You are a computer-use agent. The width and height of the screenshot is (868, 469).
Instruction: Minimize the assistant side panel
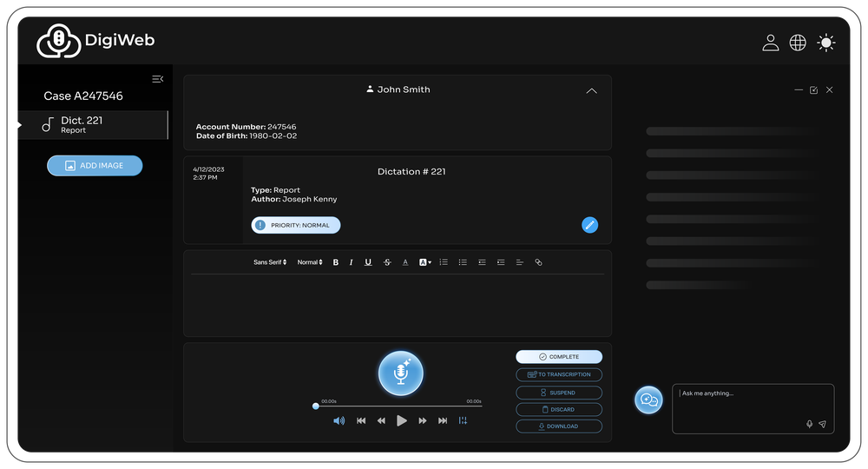click(x=799, y=89)
